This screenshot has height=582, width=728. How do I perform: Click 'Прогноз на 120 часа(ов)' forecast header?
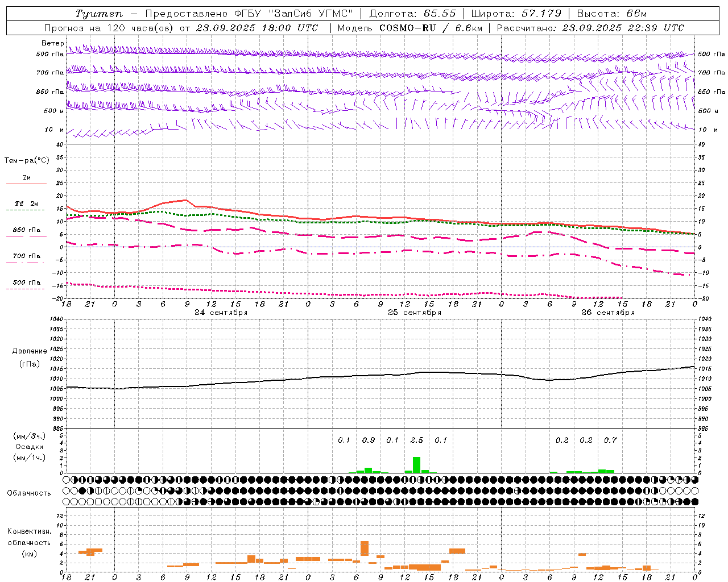[x=109, y=28]
